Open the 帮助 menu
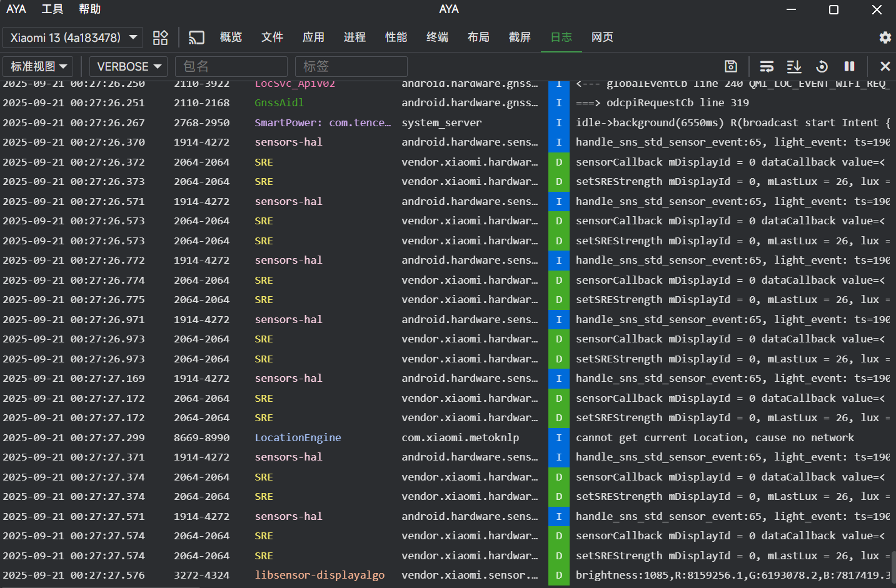 (91, 9)
